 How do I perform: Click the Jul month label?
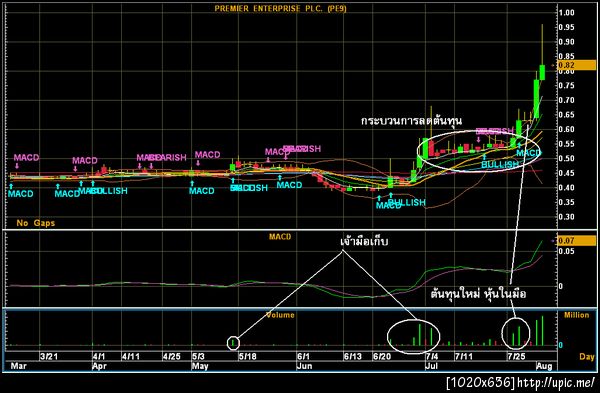click(432, 366)
